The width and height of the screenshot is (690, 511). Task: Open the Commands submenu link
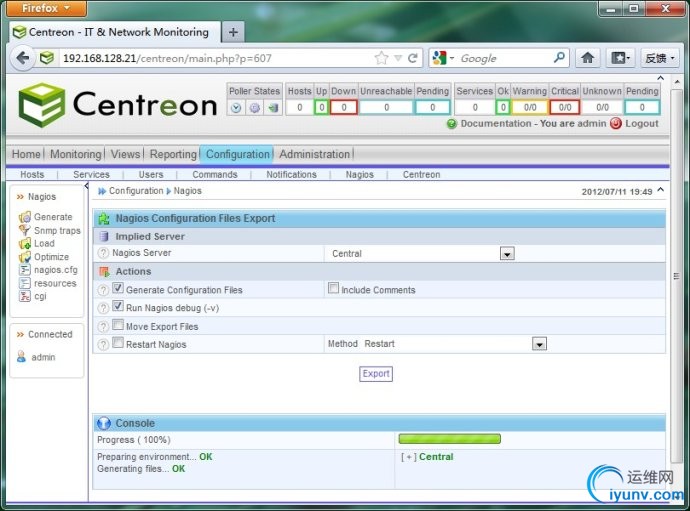215,175
